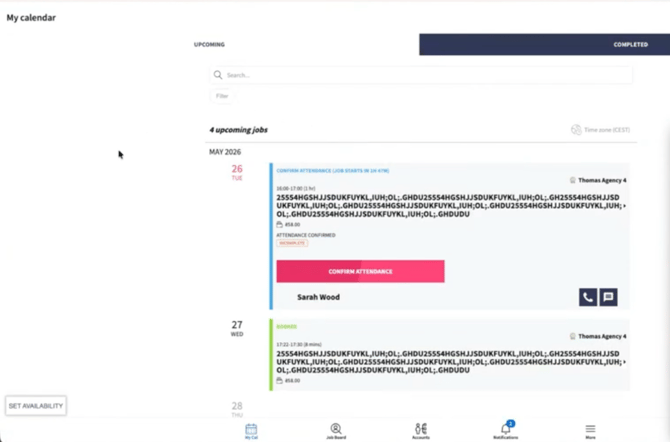Select the date 27 WED

[x=237, y=328]
